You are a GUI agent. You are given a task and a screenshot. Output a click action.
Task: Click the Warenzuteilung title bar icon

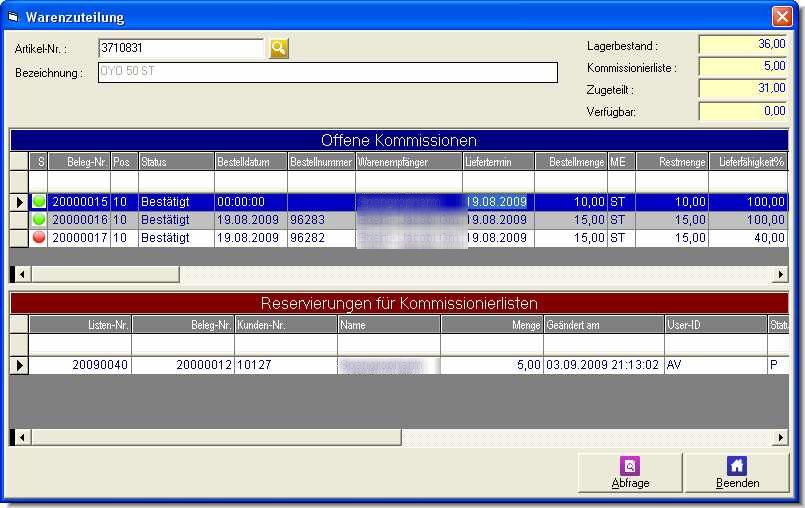[14, 17]
